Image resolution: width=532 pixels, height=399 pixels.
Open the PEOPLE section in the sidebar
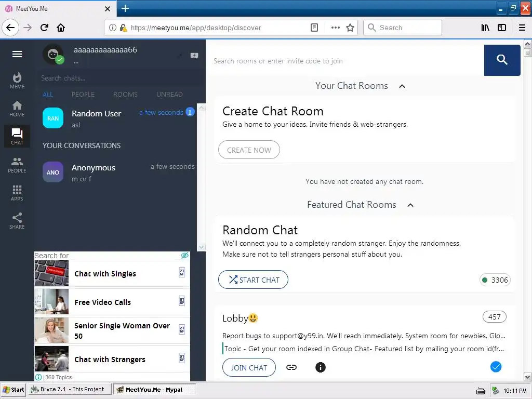pyautogui.click(x=17, y=165)
